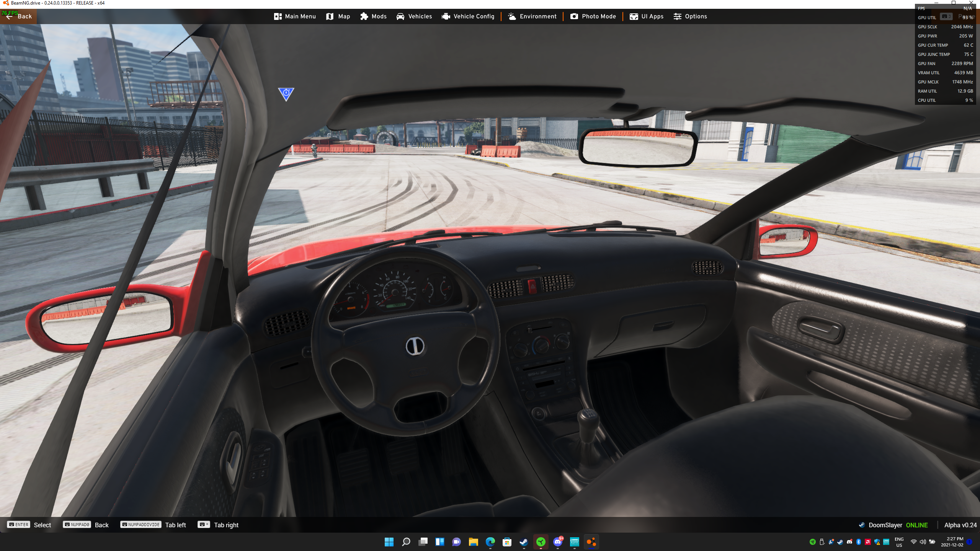
Task: Open the Main Menu
Action: [295, 16]
